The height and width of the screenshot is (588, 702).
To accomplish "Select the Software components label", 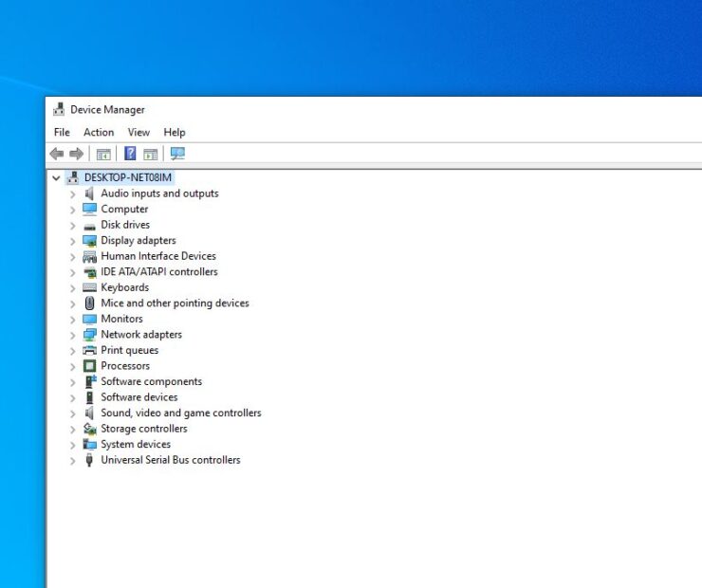I will 152,381.
